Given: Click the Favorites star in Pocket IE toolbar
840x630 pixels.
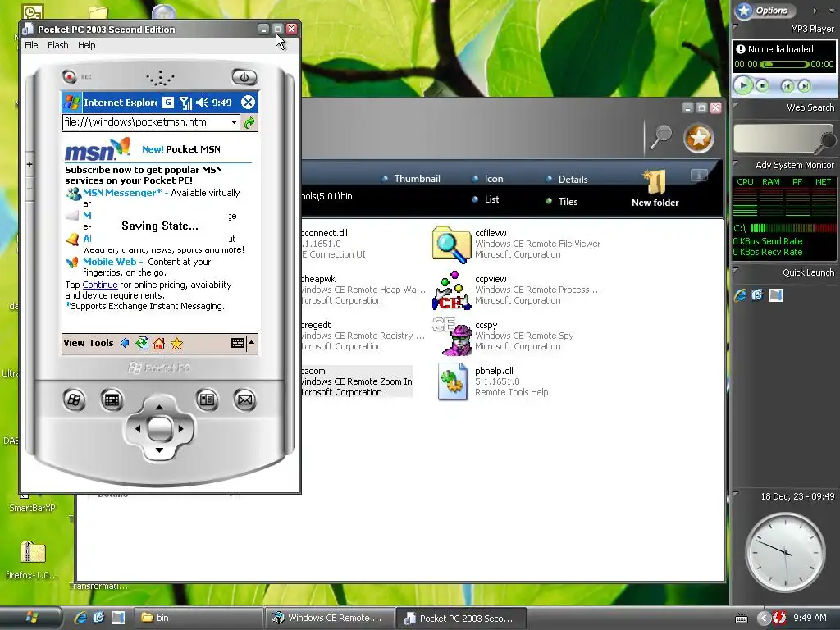Looking at the screenshot, I should coord(177,344).
